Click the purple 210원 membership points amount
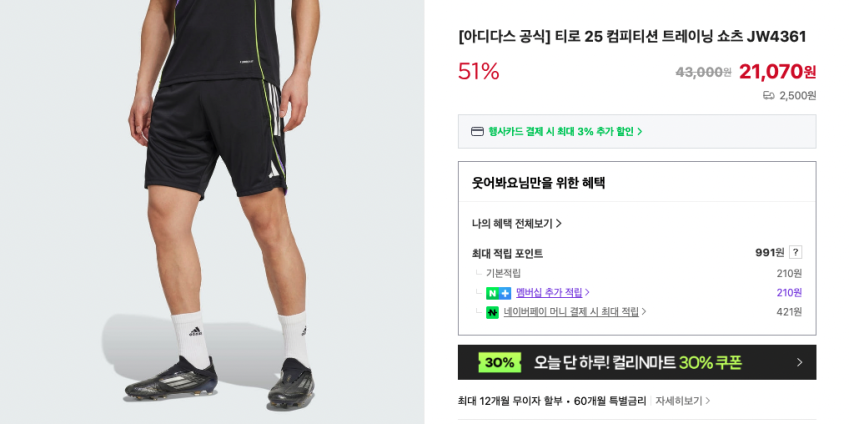This screenshot has width=849, height=424. [789, 293]
